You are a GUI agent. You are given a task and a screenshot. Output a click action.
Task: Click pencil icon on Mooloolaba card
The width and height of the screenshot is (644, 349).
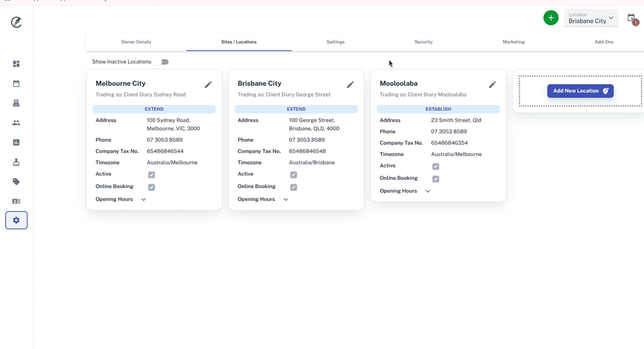click(x=492, y=85)
